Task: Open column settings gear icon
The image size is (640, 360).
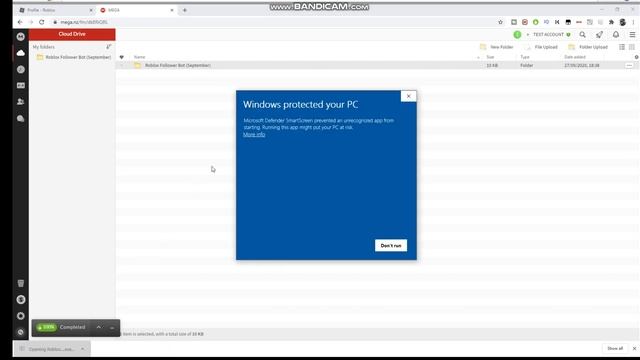Action: tap(636, 57)
